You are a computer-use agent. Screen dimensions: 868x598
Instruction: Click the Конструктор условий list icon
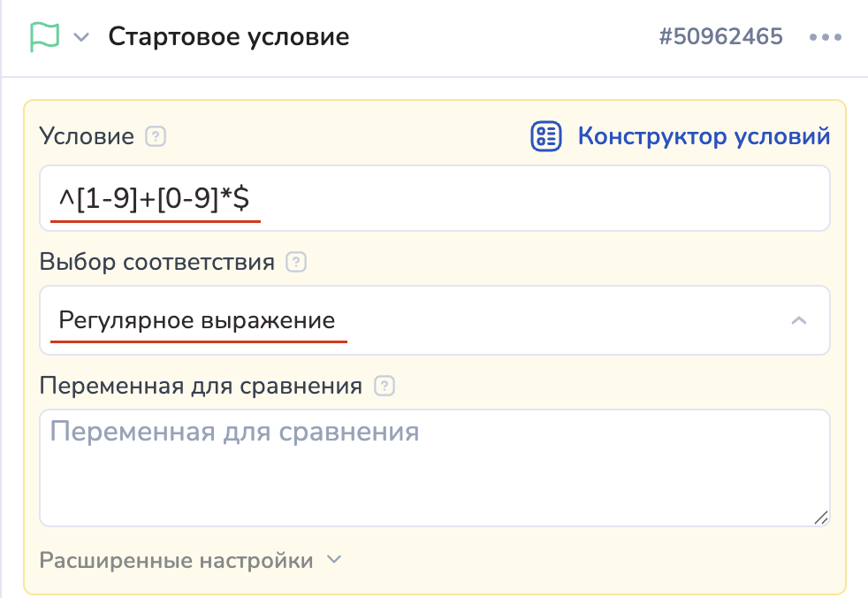tap(545, 136)
